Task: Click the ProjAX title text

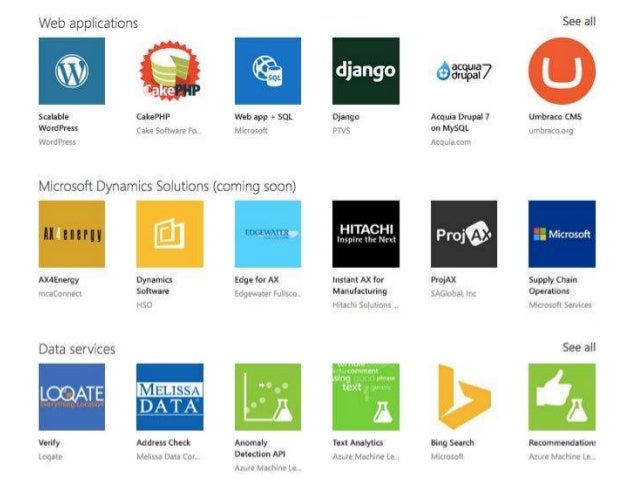Action: [x=443, y=280]
